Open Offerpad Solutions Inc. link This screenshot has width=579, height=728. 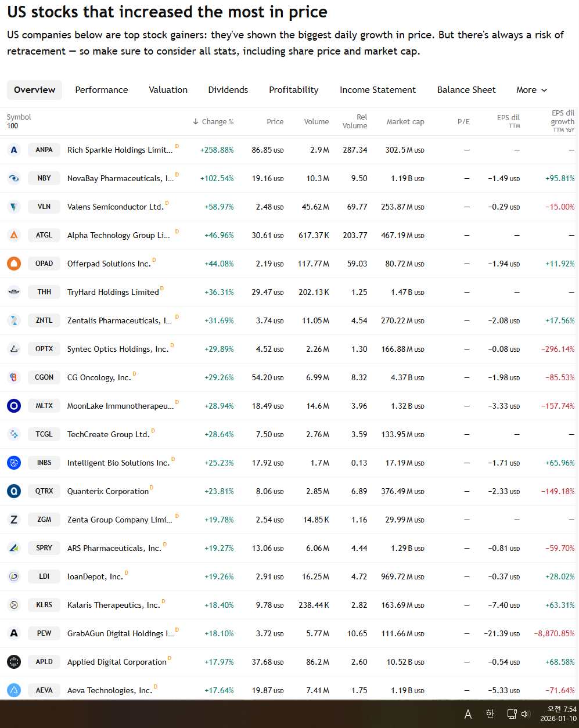click(109, 264)
